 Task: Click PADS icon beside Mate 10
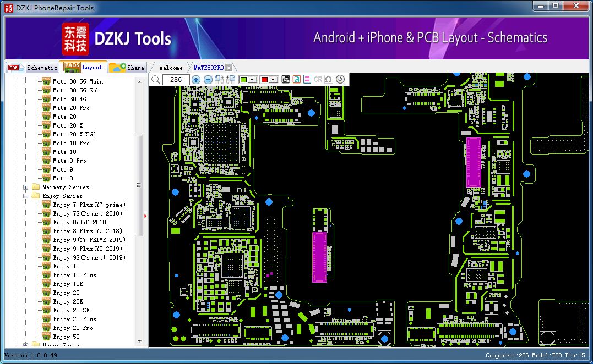46,152
